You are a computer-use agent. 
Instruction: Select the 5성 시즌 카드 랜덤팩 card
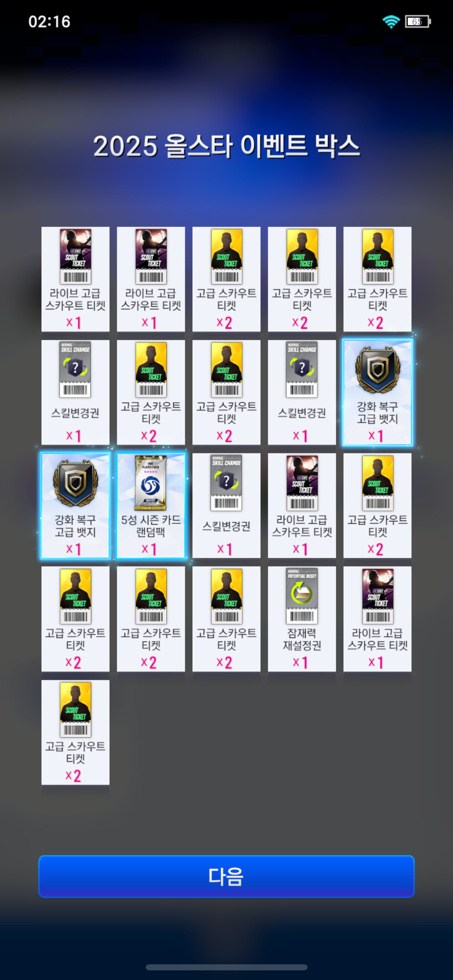pyautogui.click(x=151, y=506)
